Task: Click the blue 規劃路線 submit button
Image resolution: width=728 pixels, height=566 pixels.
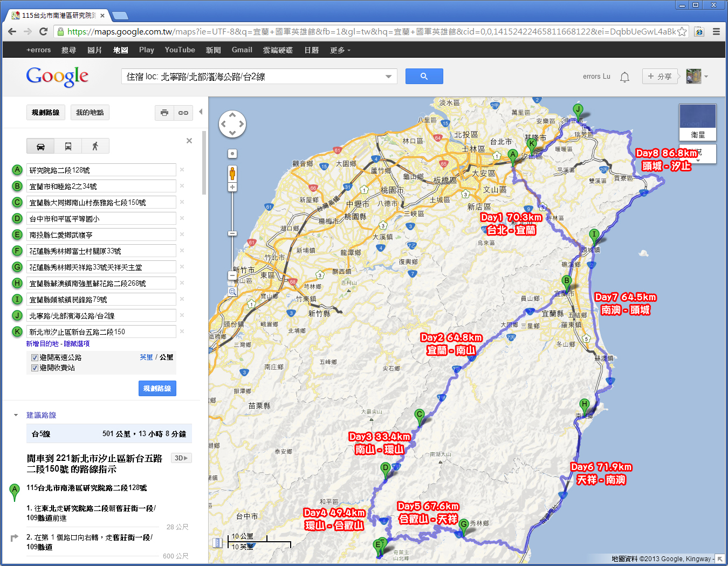Action: point(157,389)
